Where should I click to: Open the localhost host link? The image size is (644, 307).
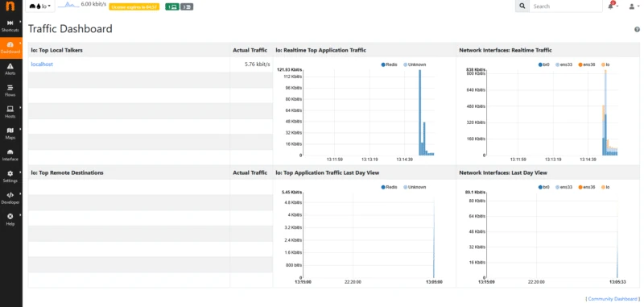click(x=42, y=64)
